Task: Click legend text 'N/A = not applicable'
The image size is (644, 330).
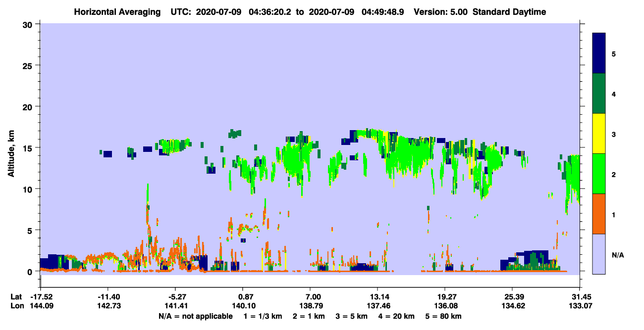Action: (x=195, y=316)
